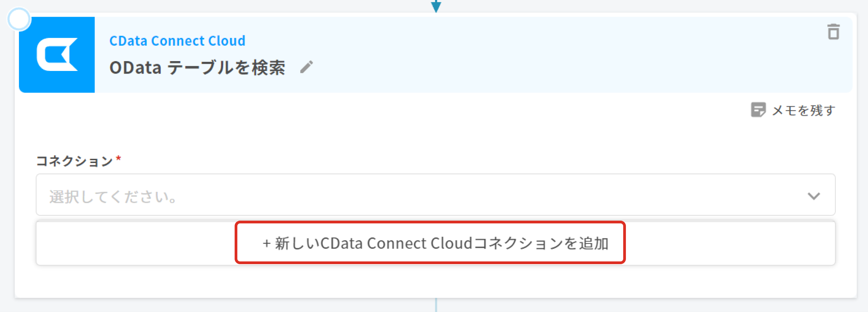The width and height of the screenshot is (868, 312).
Task: Delete the step with the trash icon
Action: [x=833, y=32]
